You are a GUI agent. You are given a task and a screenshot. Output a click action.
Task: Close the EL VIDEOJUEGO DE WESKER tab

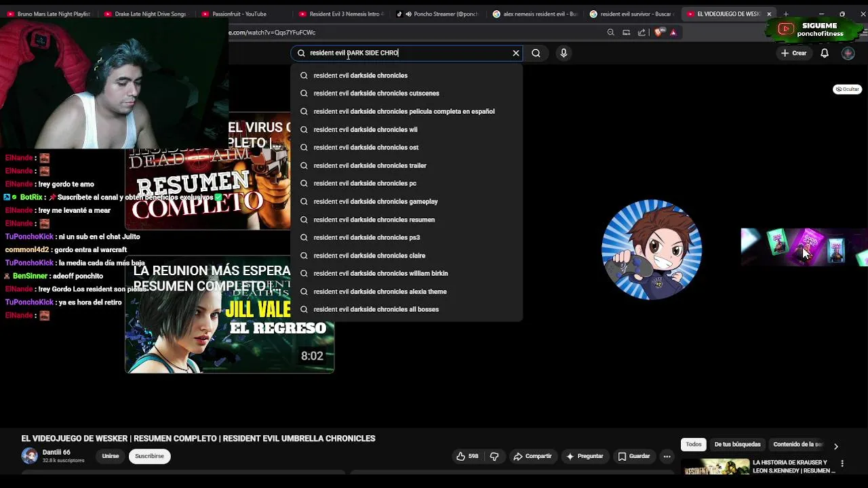[769, 14]
